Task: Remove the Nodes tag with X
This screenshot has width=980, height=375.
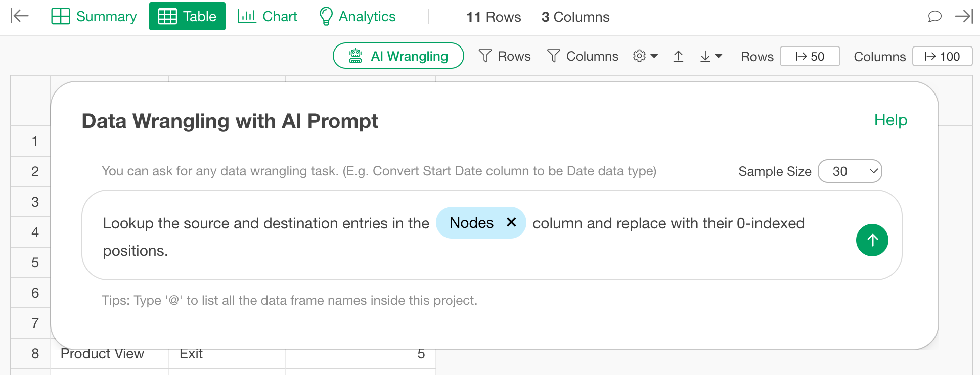Action: [511, 222]
